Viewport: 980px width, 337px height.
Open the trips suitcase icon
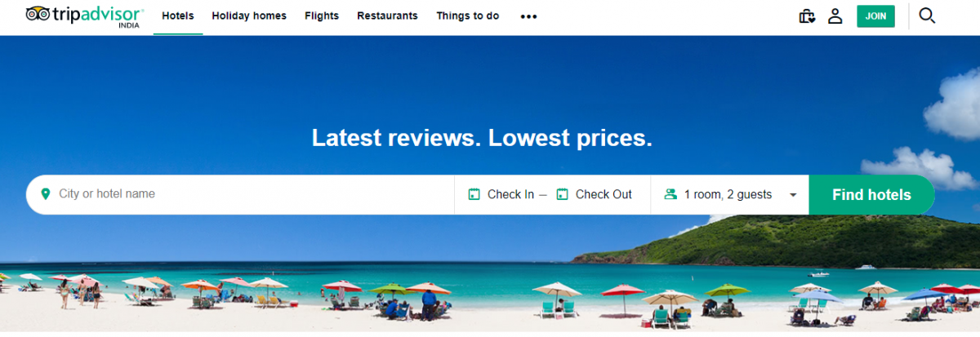click(807, 16)
